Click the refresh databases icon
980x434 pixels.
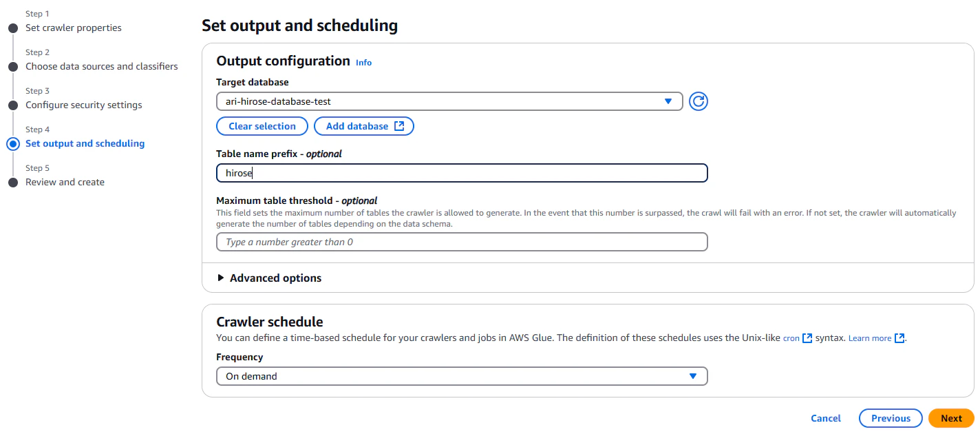(699, 101)
